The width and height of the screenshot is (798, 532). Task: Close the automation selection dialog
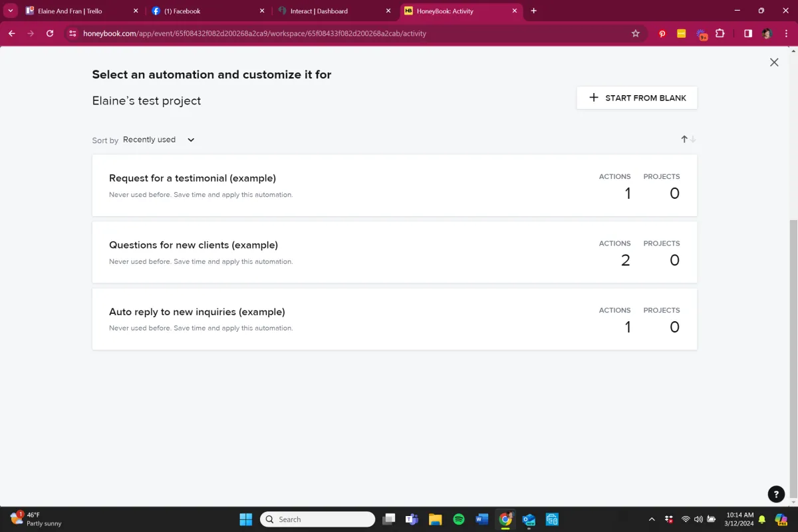tap(774, 62)
